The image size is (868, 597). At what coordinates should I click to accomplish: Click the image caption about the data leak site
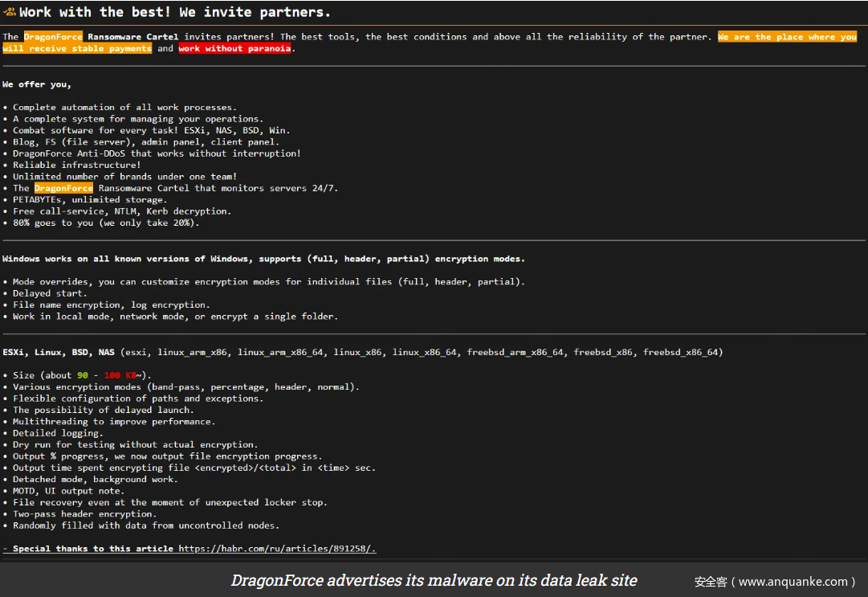click(x=434, y=580)
